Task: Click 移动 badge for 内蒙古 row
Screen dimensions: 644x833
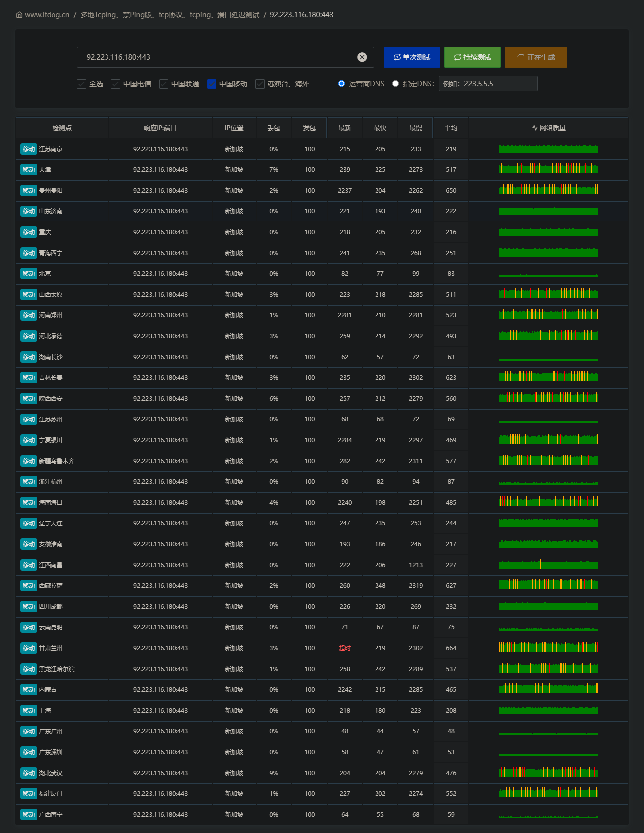Action: [x=29, y=690]
